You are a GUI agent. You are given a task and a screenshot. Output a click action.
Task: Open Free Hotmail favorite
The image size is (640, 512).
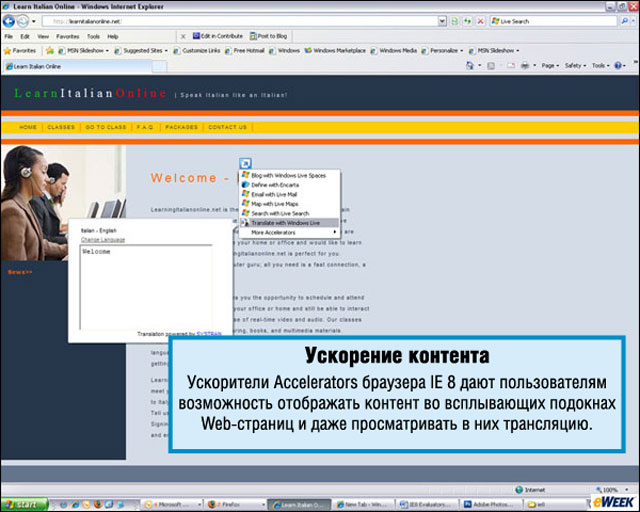[244, 51]
